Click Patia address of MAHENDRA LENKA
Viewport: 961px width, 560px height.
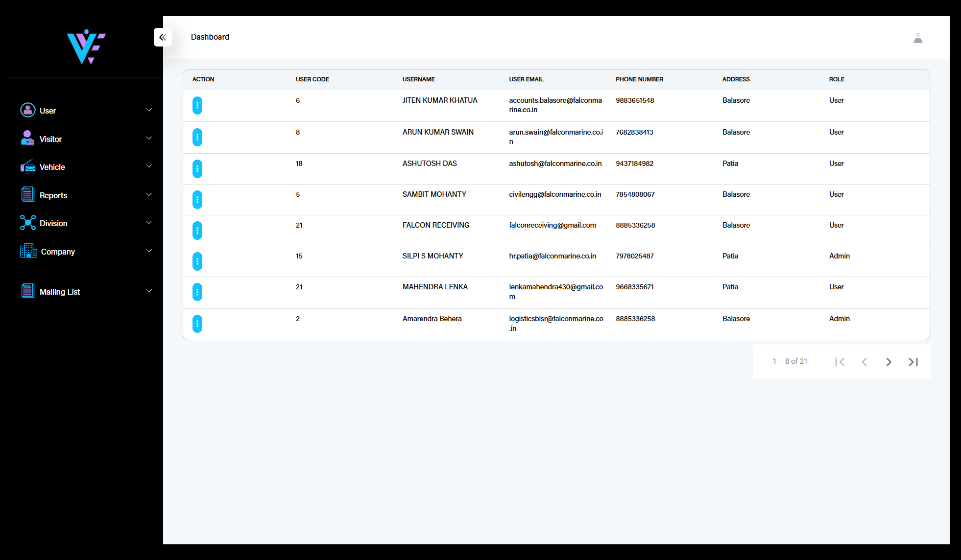(730, 287)
